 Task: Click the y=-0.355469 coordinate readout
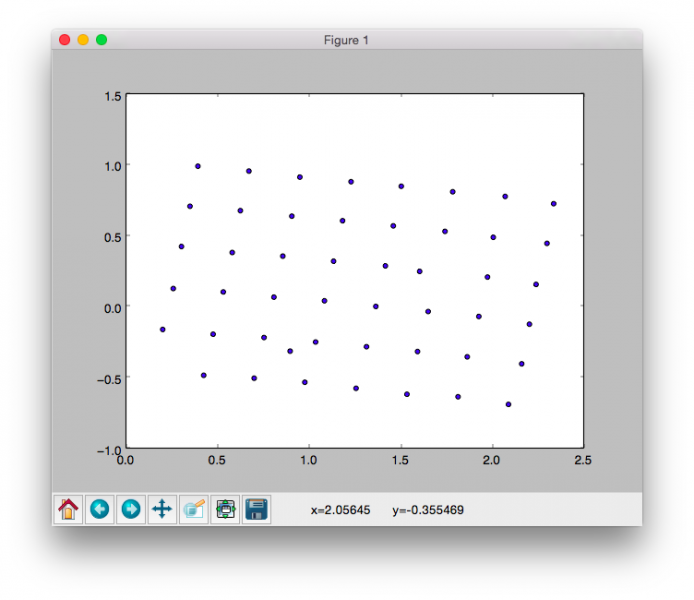click(428, 510)
